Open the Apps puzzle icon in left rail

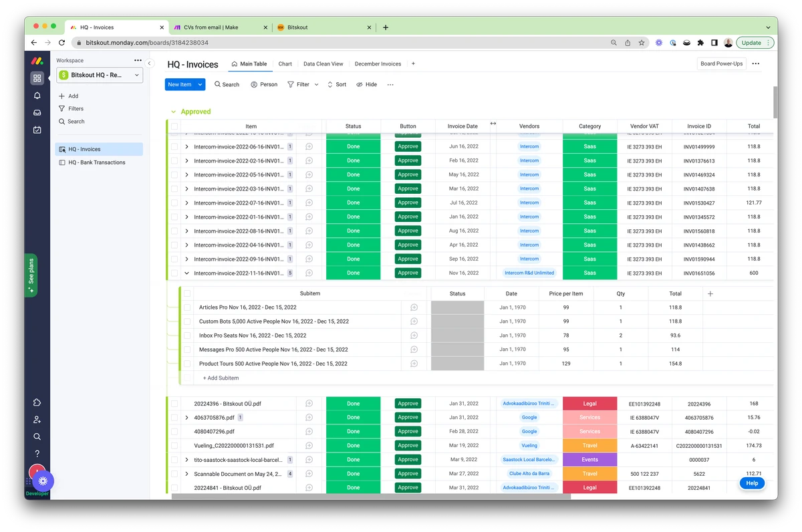(37, 402)
